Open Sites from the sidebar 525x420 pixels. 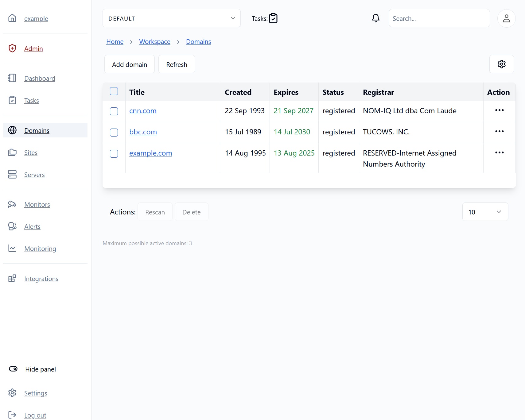(x=31, y=152)
